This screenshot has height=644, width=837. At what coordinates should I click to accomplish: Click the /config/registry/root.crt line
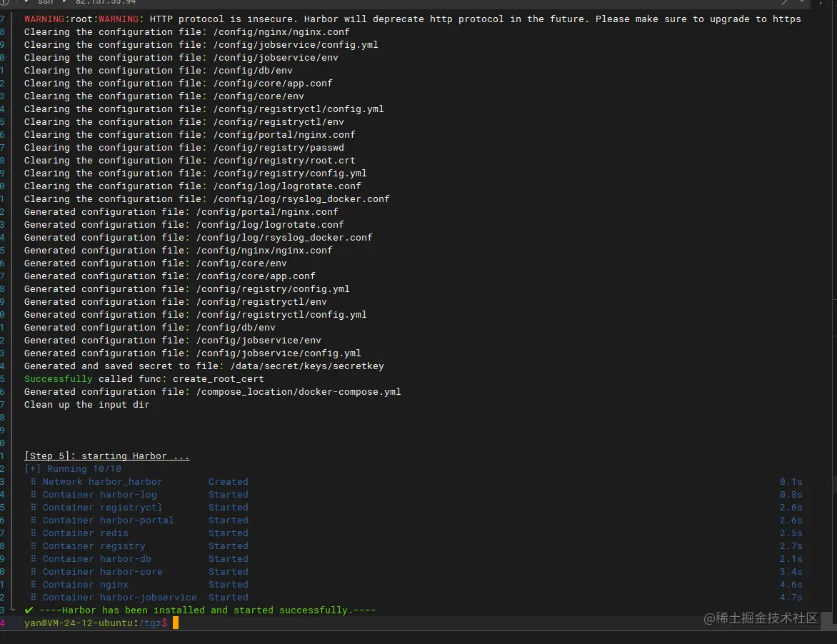(189, 160)
